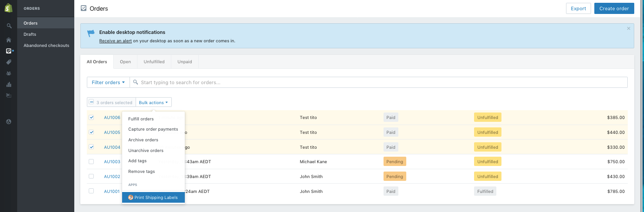Check order AU1003 checkbox
Image resolution: width=644 pixels, height=212 pixels.
click(91, 161)
